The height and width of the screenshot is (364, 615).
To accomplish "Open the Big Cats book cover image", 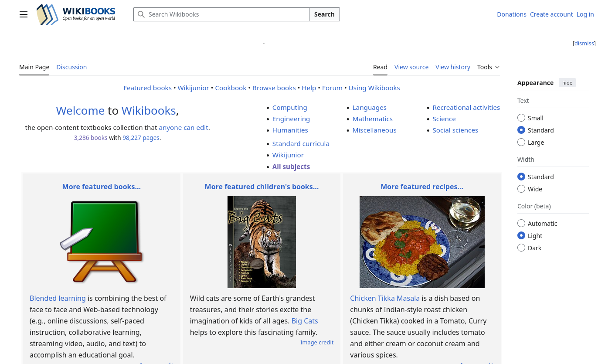I will pyautogui.click(x=262, y=242).
